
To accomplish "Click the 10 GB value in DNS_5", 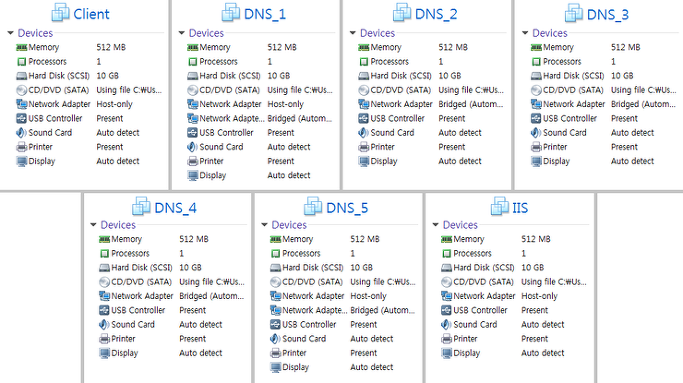I will (x=362, y=268).
